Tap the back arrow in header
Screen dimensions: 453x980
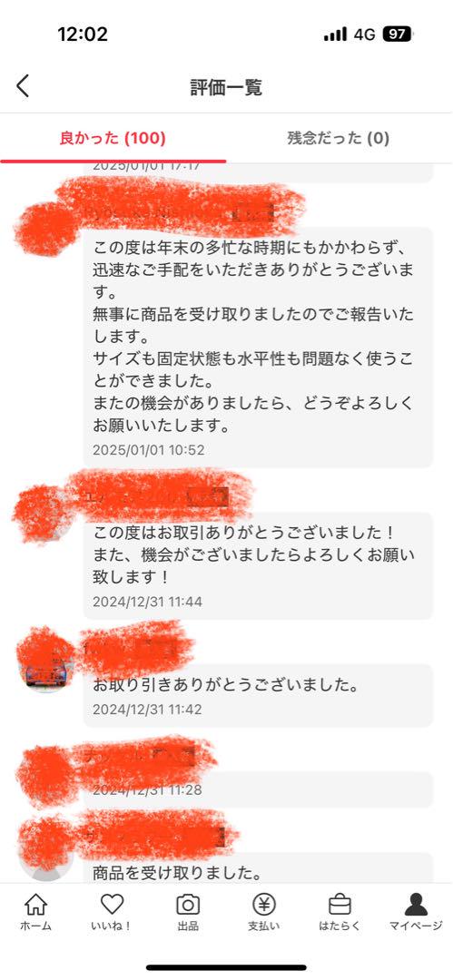pos(23,86)
